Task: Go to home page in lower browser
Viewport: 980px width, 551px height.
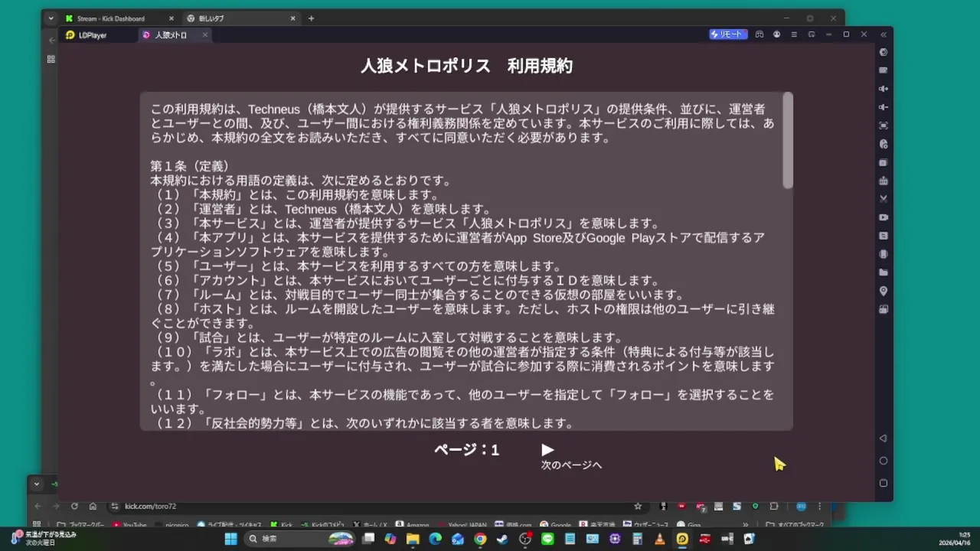Action: [x=93, y=506]
